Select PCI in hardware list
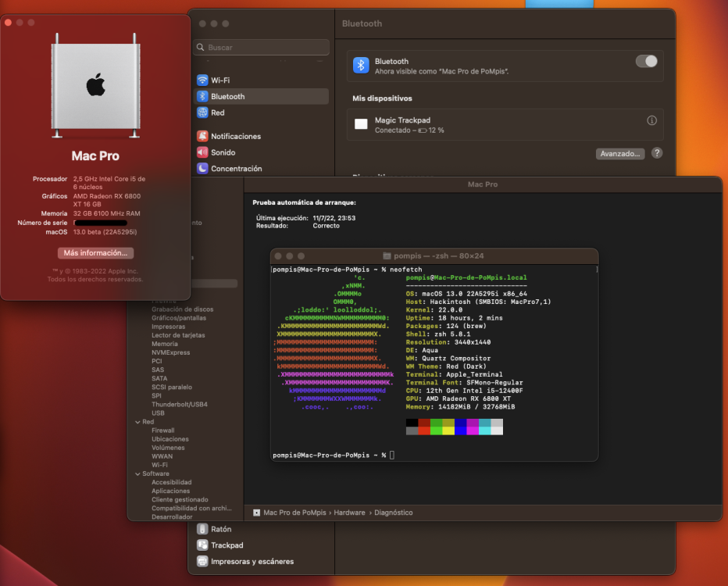728x586 pixels. 157,361
